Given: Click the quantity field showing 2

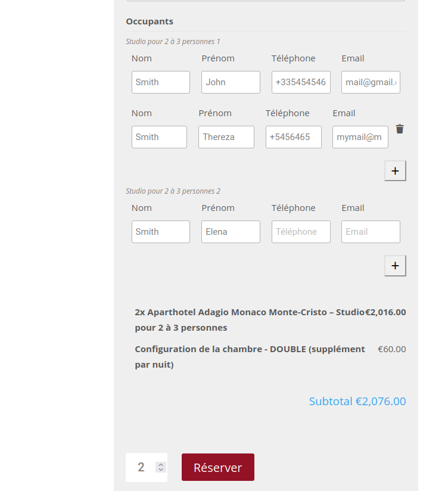Looking at the screenshot, I should pos(141,467).
